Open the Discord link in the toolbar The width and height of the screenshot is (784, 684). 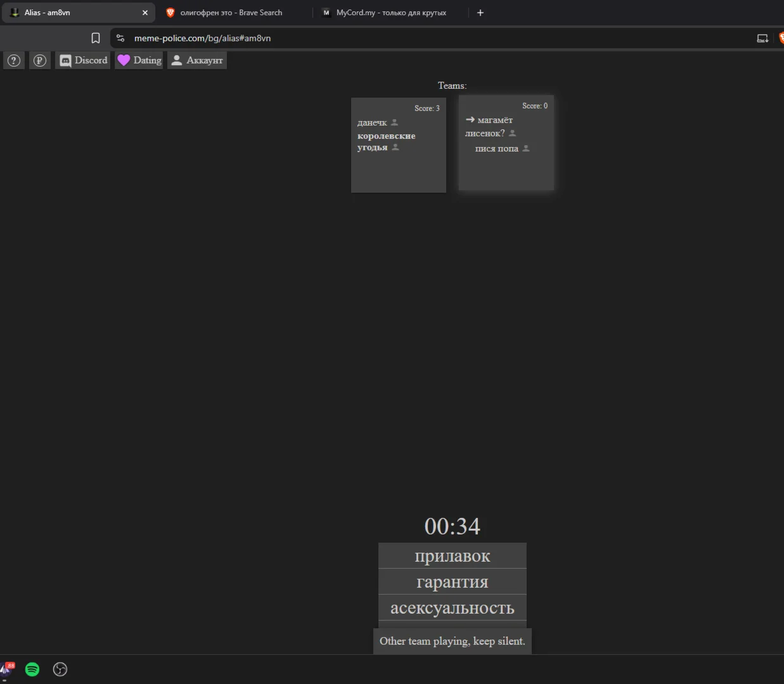pos(83,60)
